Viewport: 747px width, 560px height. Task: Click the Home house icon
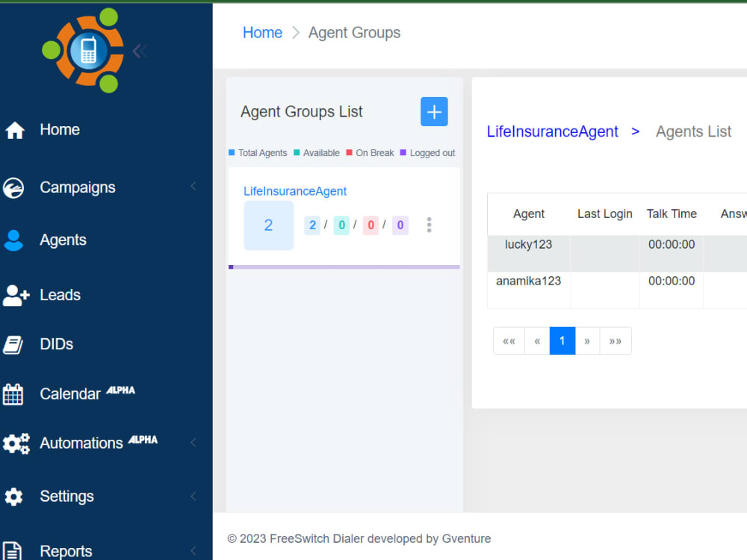tap(15, 130)
